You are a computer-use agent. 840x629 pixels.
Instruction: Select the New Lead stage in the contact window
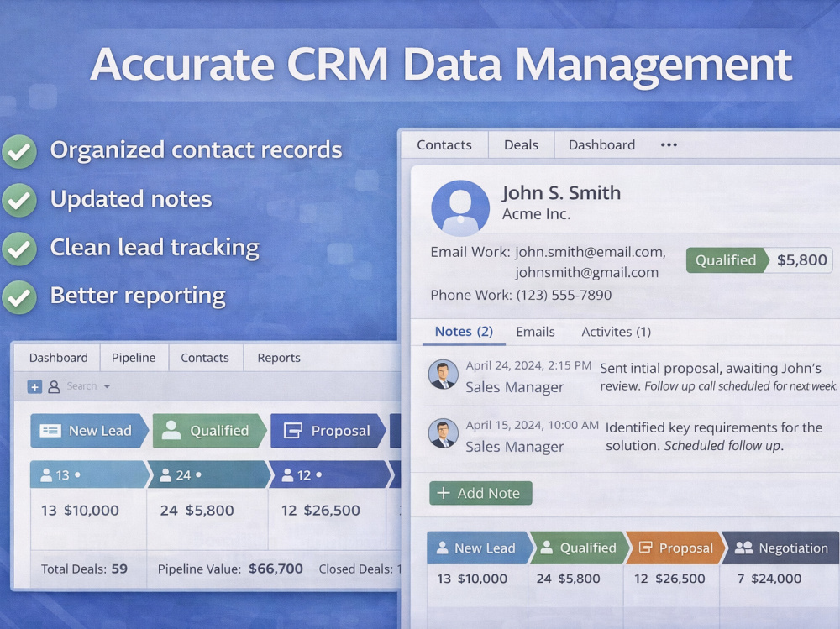tap(477, 548)
